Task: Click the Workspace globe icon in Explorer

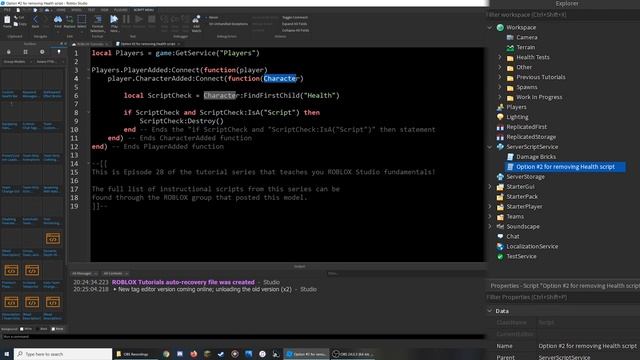Action: click(x=500, y=27)
